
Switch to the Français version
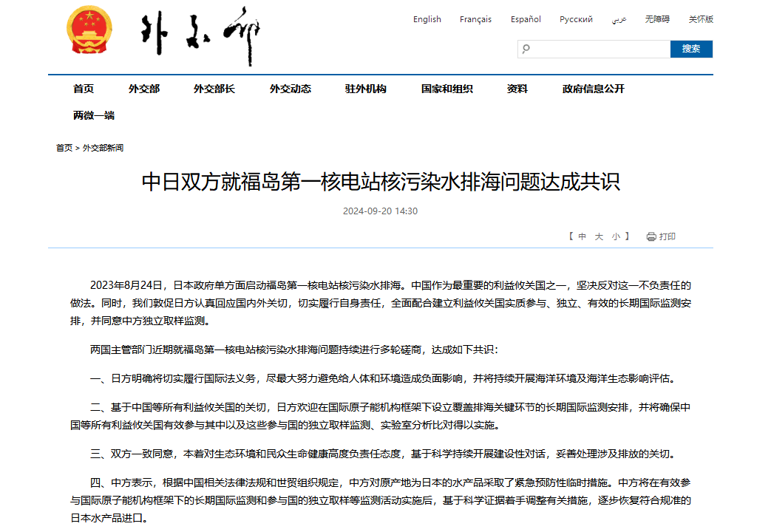(x=475, y=19)
